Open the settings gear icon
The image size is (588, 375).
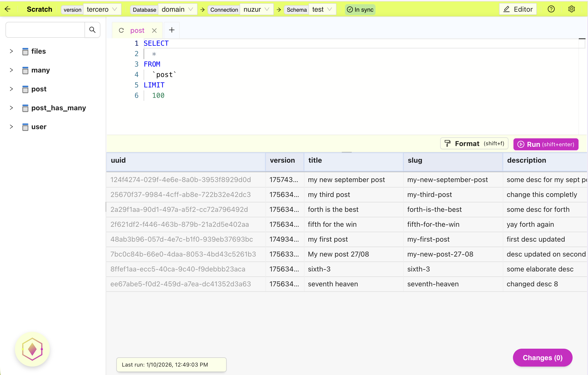(x=571, y=9)
